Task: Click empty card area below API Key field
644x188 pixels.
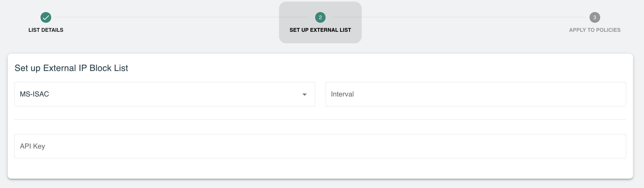Action: coord(320,169)
